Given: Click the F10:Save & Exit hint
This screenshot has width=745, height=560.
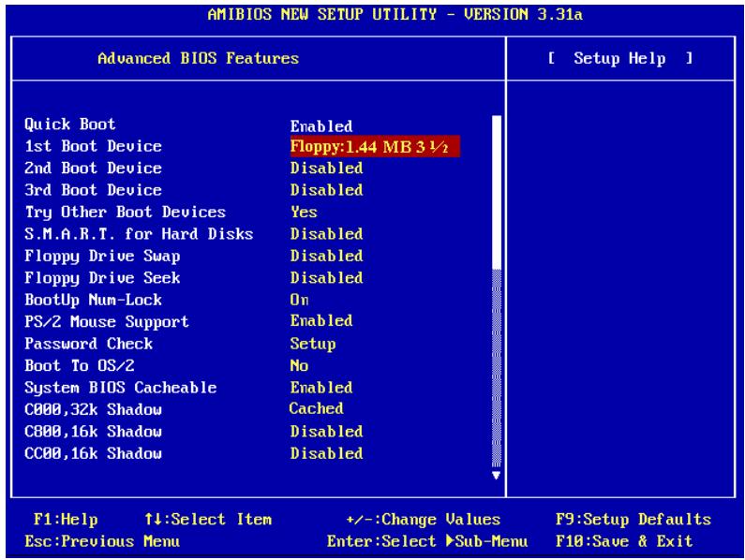Looking at the screenshot, I should (x=624, y=541).
